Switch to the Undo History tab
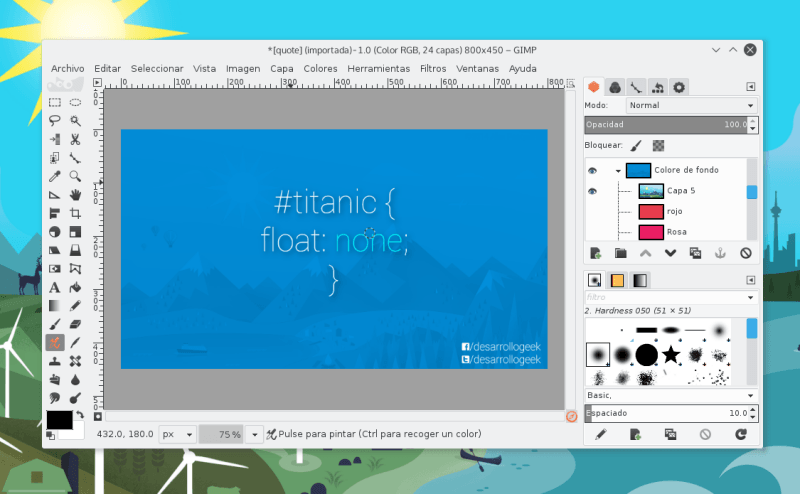This screenshot has height=494, width=800. tap(658, 87)
